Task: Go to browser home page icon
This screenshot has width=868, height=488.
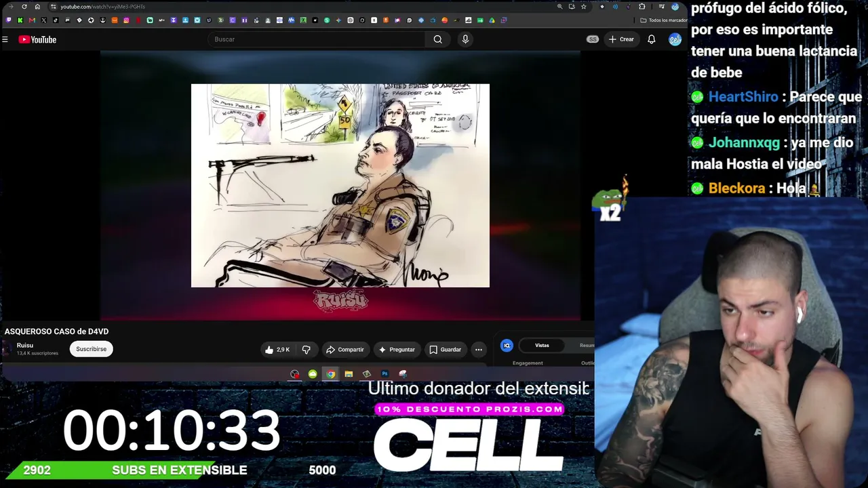Action: (37, 7)
